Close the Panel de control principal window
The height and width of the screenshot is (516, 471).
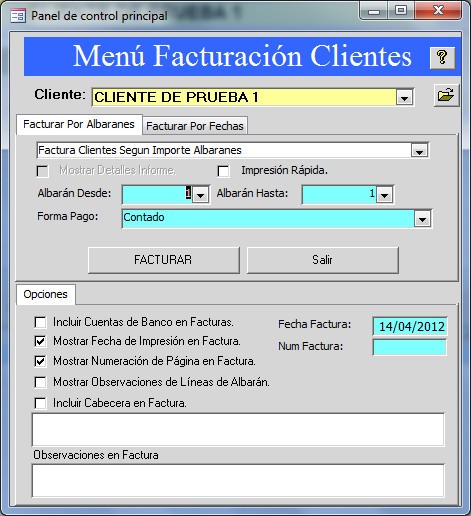438,11
